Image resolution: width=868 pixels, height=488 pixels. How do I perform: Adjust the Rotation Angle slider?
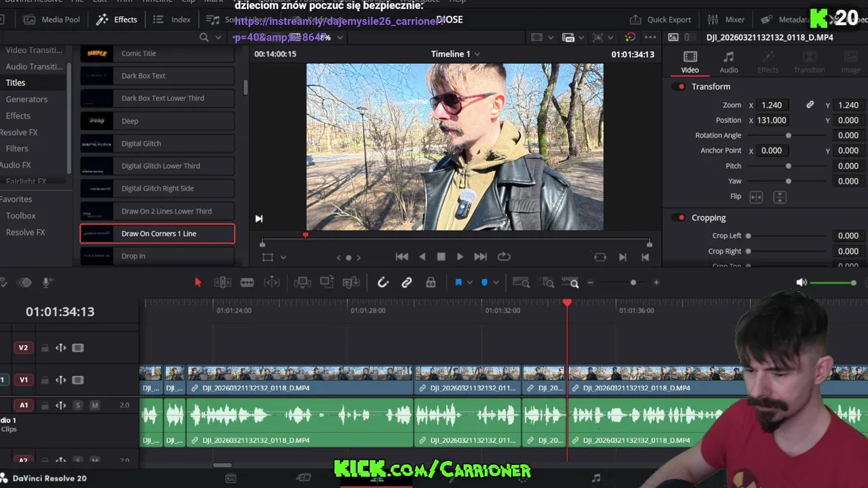[788, 136]
